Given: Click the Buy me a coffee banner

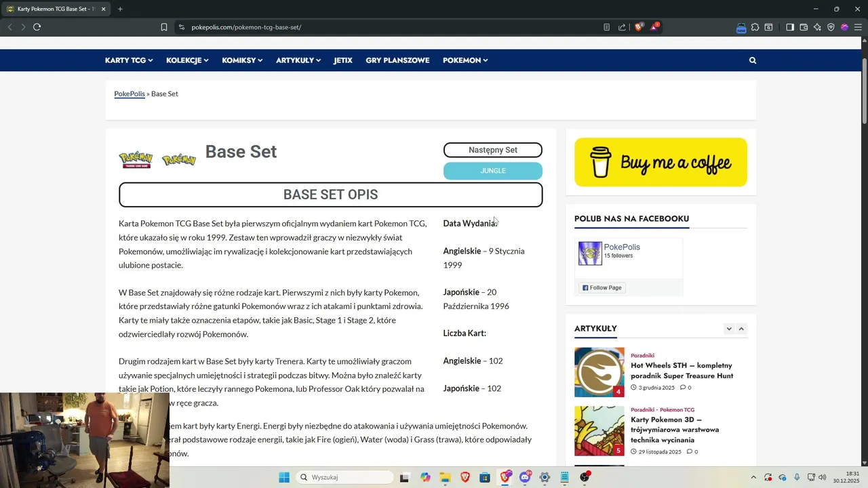Looking at the screenshot, I should [x=660, y=162].
